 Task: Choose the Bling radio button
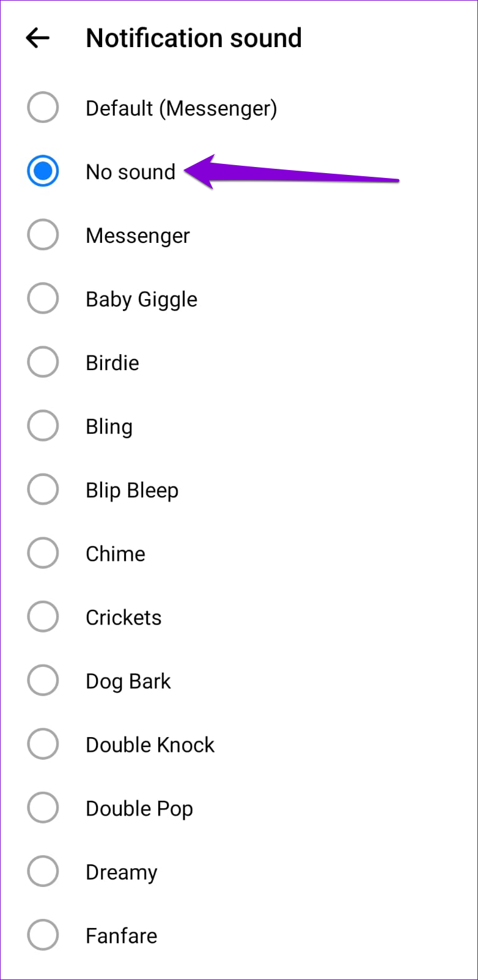point(43,426)
